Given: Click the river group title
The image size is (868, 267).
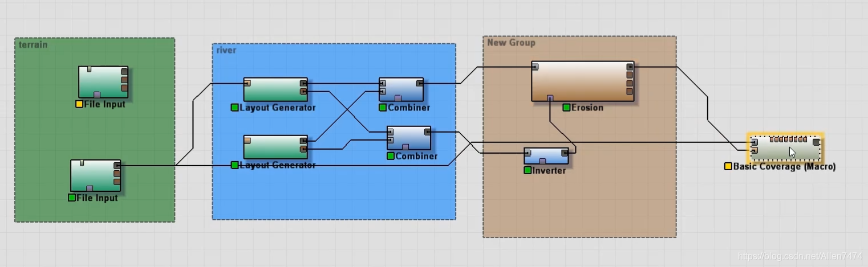Looking at the screenshot, I should click(x=226, y=50).
